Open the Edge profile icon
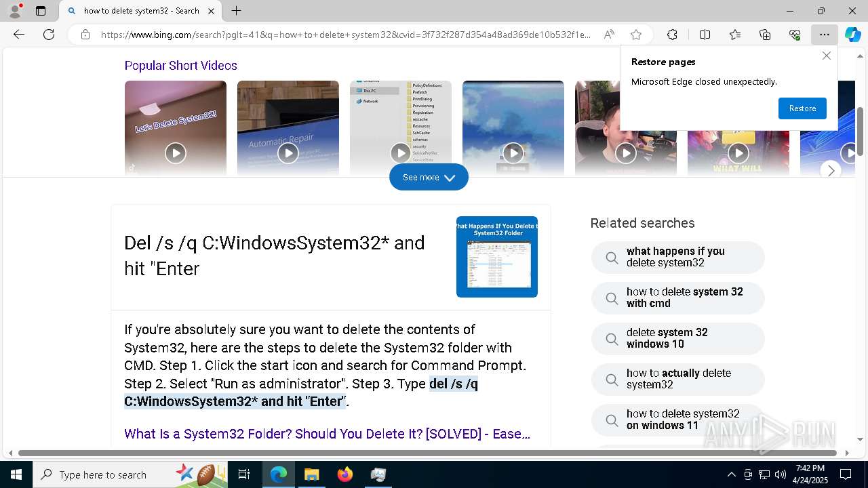This screenshot has height=488, width=868. 14,11
